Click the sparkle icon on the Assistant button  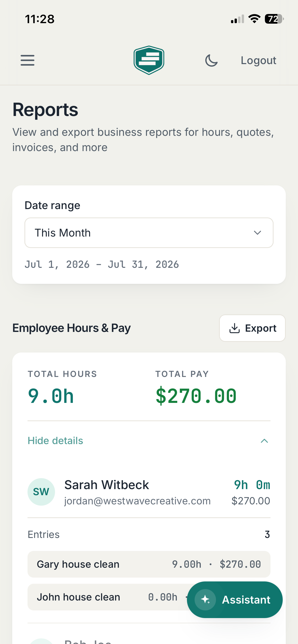tap(205, 600)
